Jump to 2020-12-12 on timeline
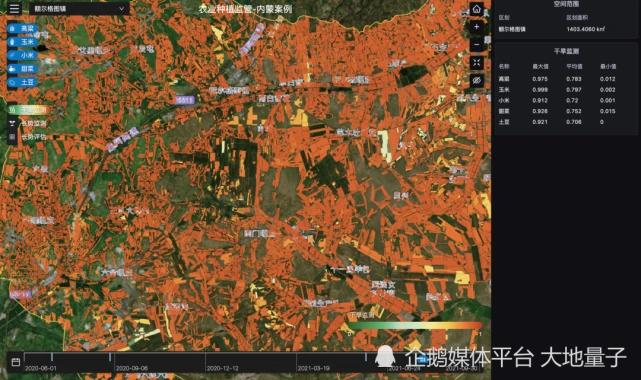The height and width of the screenshot is (380, 641). 222,368
